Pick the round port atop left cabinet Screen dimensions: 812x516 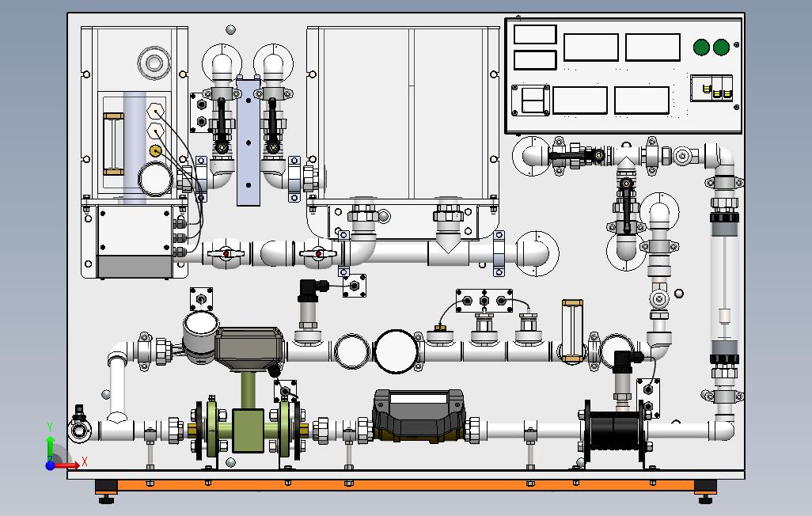coord(154,63)
